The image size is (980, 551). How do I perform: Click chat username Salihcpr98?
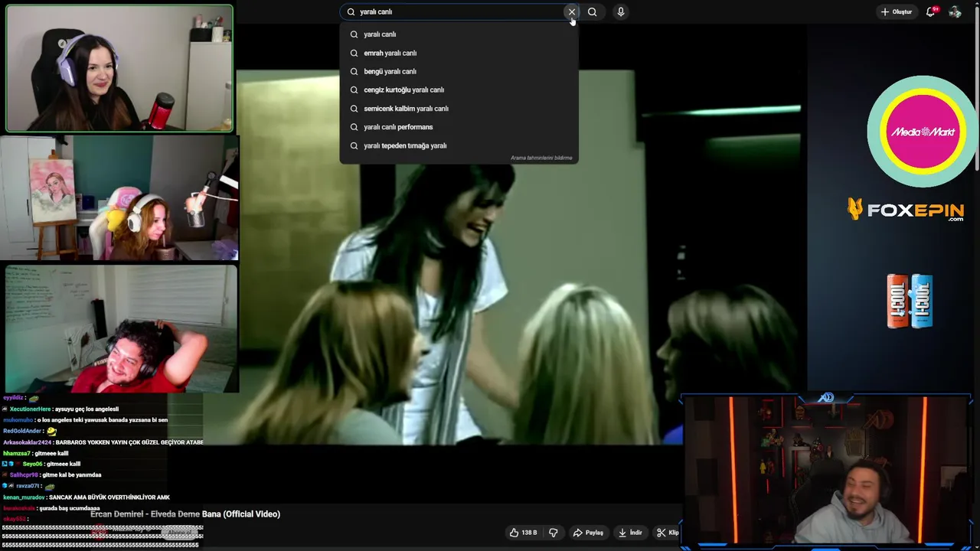click(x=24, y=475)
